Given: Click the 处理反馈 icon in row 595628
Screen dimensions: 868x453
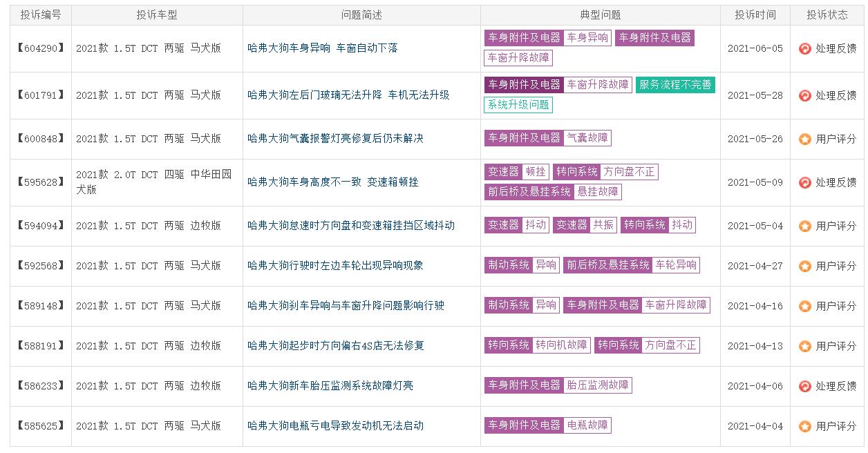Looking at the screenshot, I should 804,182.
